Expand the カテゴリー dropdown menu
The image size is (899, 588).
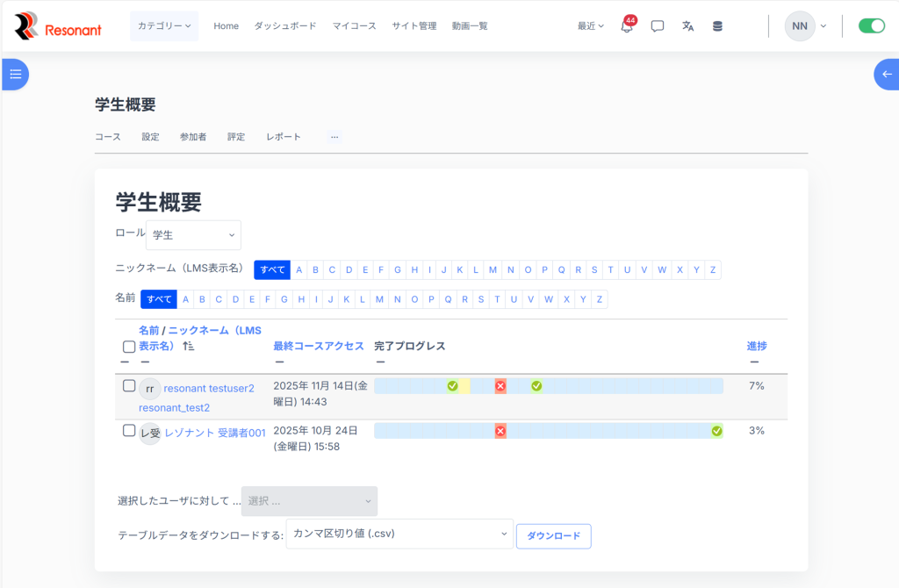click(164, 26)
